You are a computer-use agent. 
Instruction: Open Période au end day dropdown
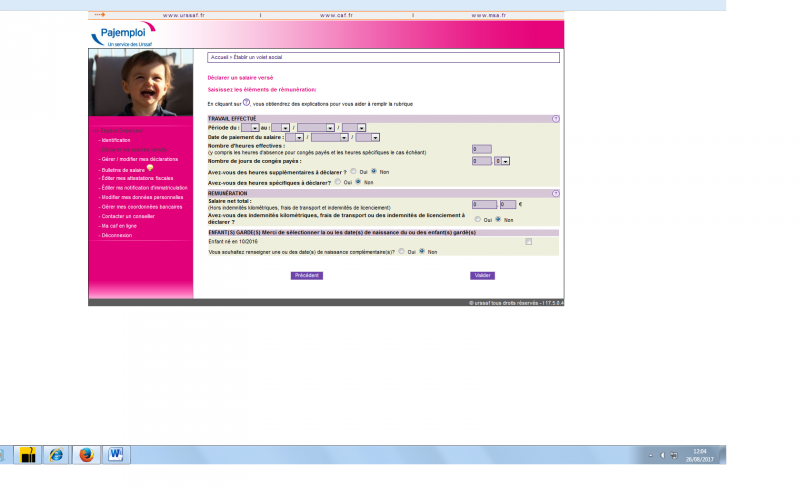280,128
